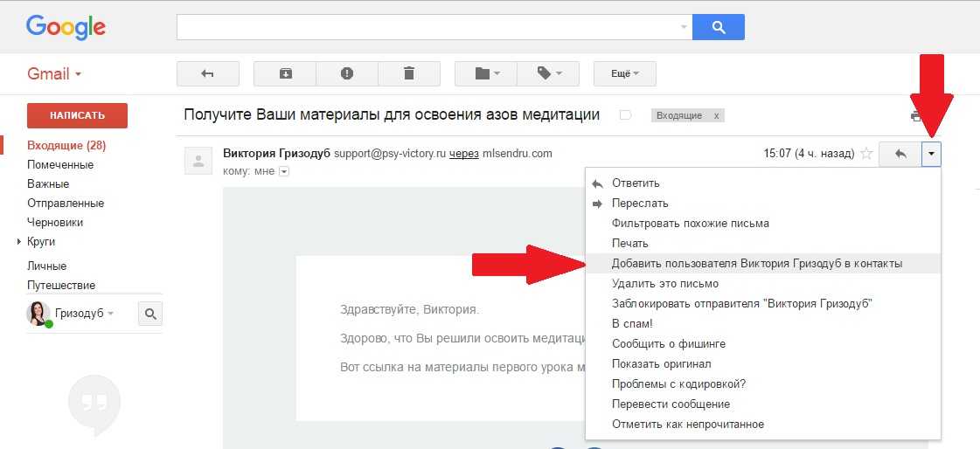Click the blue search magnifier button

tap(718, 27)
